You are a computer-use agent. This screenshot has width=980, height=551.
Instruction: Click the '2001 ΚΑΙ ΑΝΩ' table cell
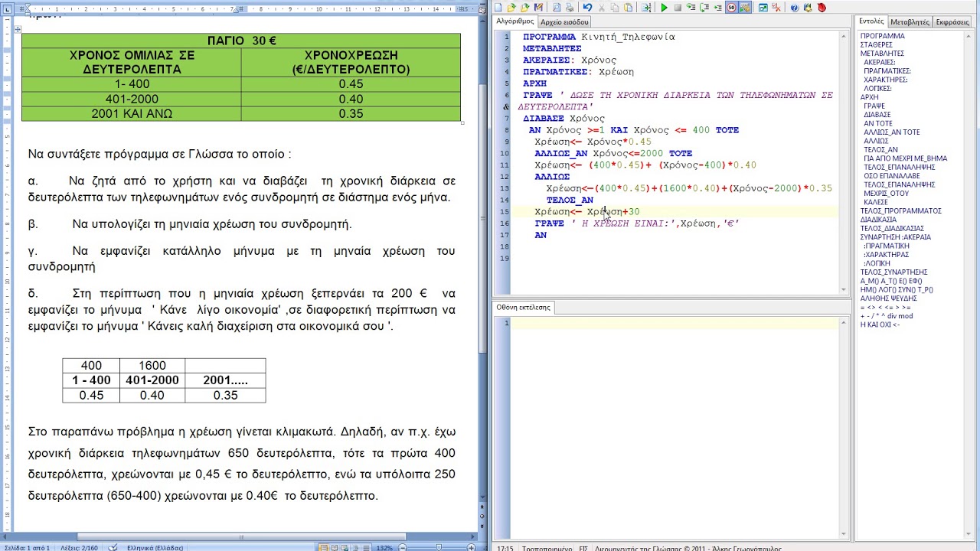tap(132, 114)
